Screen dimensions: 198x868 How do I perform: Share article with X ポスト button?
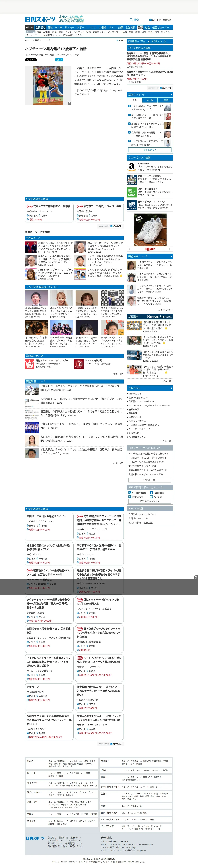pyautogui.click(x=31, y=60)
